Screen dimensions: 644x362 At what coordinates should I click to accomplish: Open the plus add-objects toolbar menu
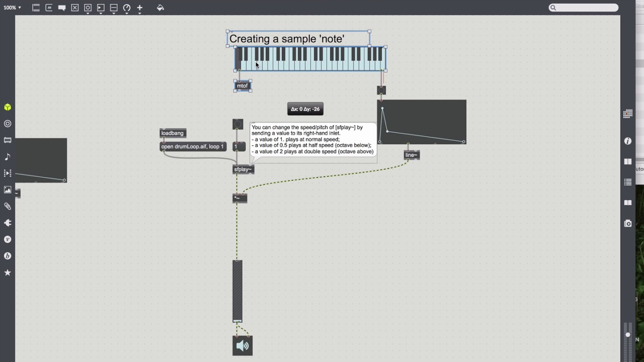coord(139,8)
